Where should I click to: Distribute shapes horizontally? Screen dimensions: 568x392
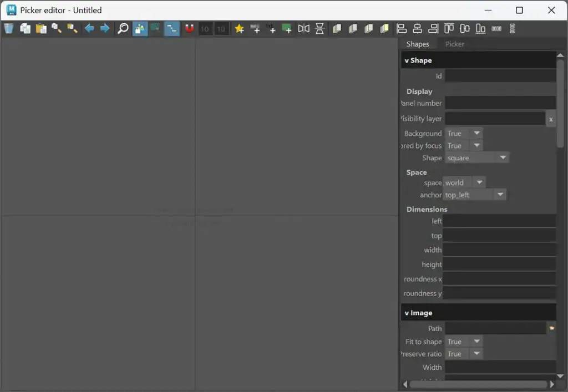[x=496, y=28]
